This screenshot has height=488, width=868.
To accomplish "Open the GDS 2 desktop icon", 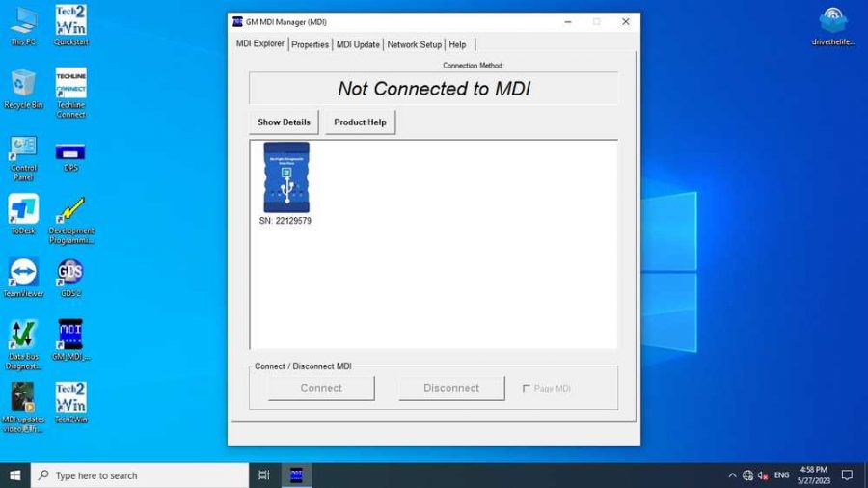I will coord(70,272).
